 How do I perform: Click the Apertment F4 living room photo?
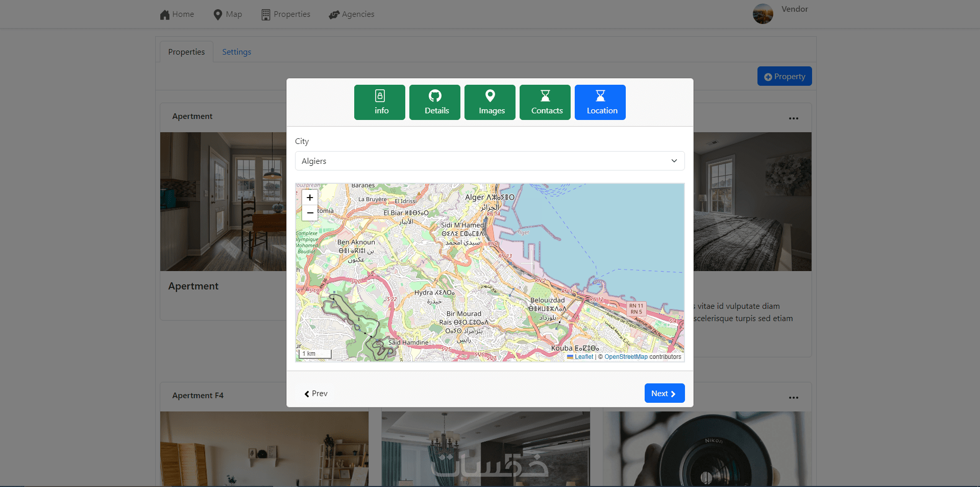click(264, 449)
